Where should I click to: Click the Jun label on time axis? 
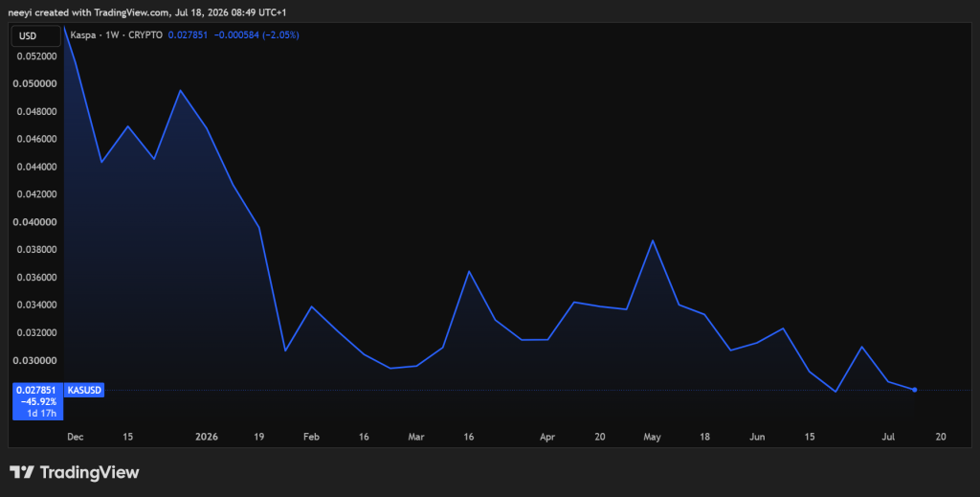pyautogui.click(x=757, y=437)
